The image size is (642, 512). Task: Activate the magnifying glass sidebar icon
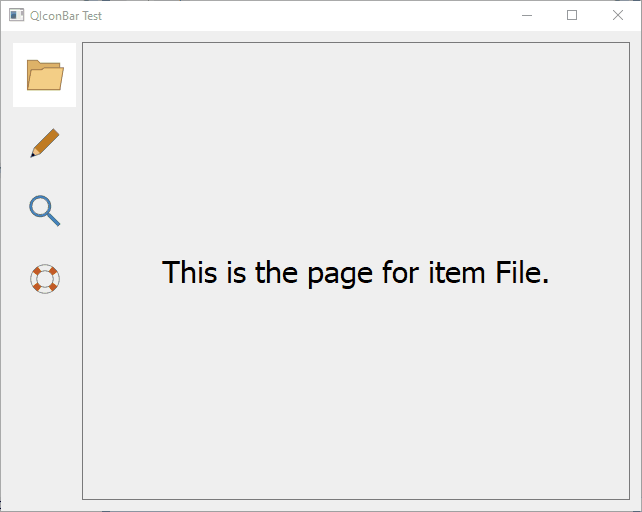click(x=45, y=211)
